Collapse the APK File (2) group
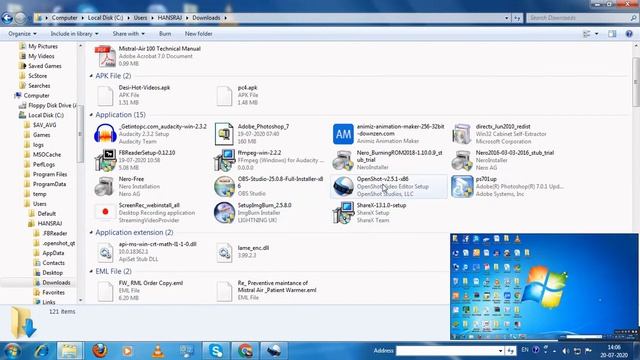This screenshot has height=360, width=640. [x=91, y=76]
